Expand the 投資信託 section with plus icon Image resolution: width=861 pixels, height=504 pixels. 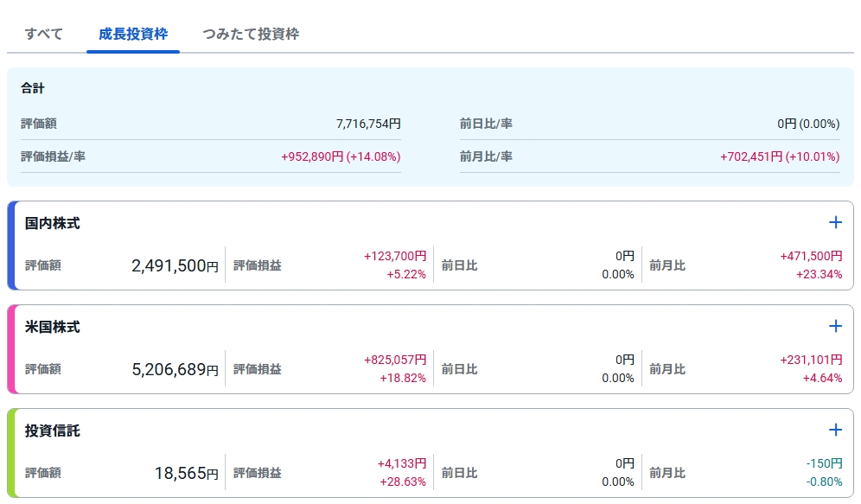coord(835,431)
